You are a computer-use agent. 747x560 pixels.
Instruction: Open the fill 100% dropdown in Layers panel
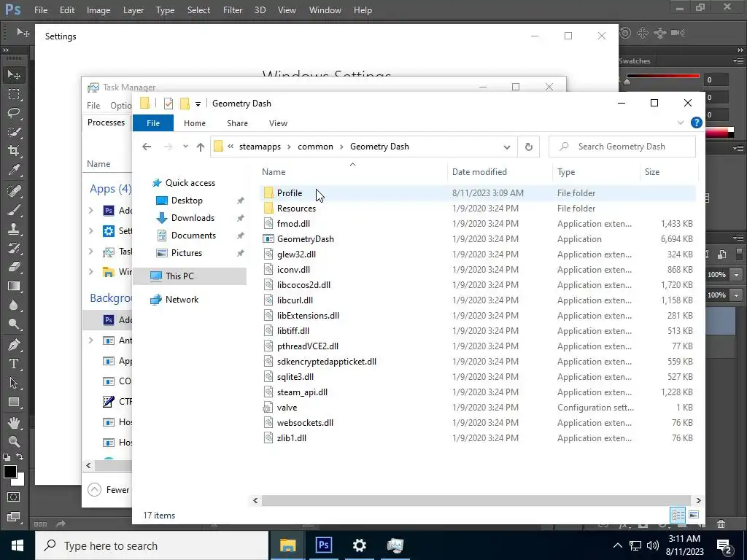point(737,295)
